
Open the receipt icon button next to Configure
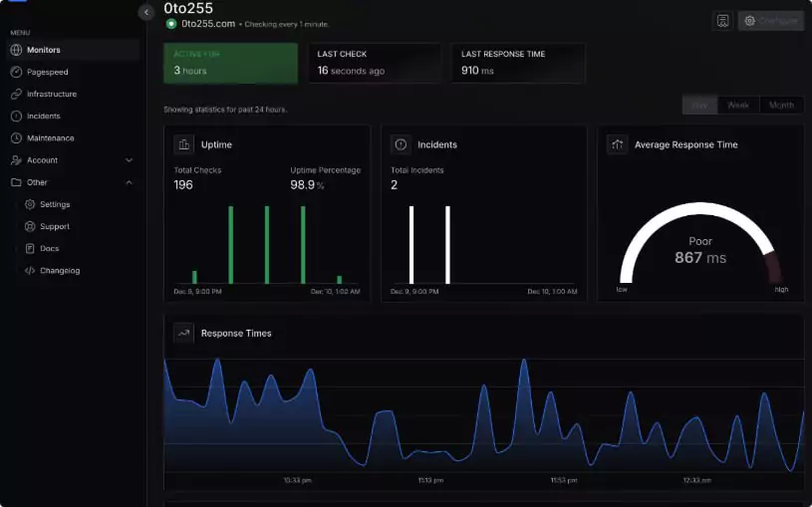coord(722,21)
